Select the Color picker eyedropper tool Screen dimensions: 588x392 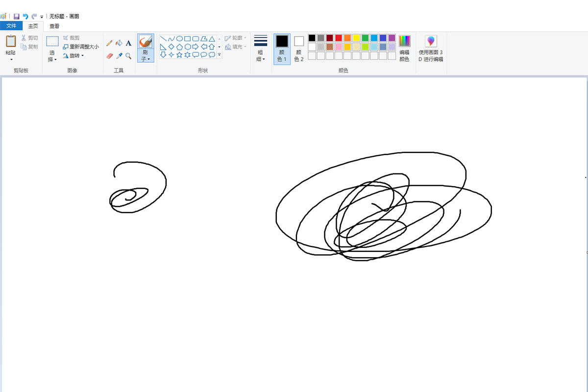(119, 56)
